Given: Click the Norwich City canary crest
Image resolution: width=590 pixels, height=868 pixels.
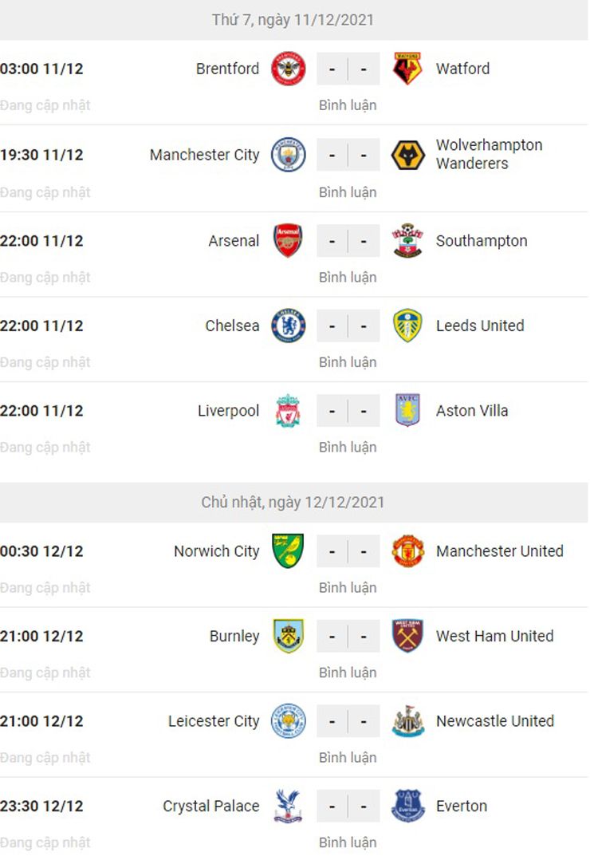Looking at the screenshot, I should click(x=288, y=550).
